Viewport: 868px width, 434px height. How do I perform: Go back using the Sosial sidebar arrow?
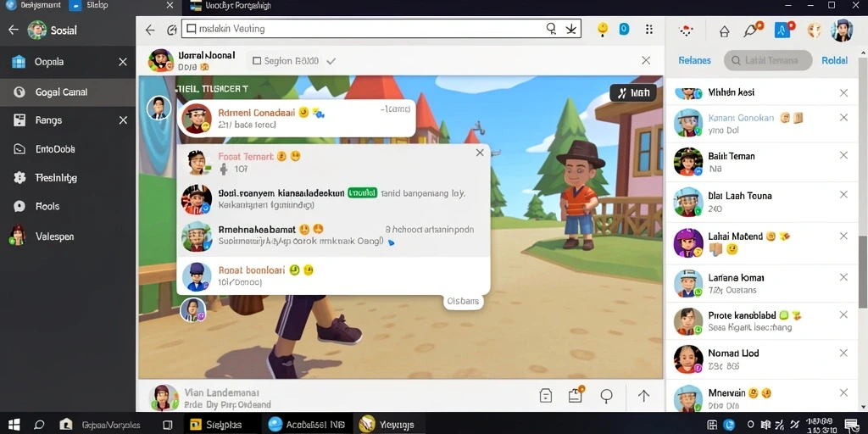tap(14, 31)
